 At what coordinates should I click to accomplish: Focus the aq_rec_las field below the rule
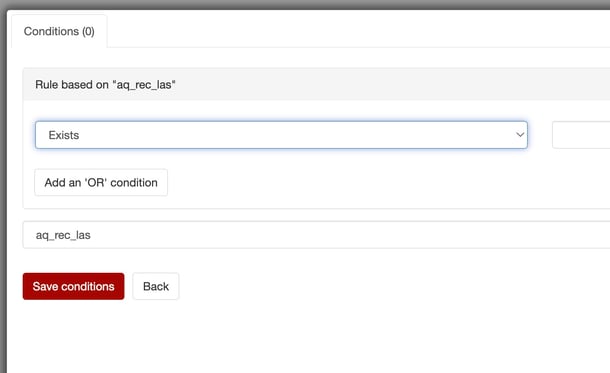pyautogui.click(x=316, y=235)
